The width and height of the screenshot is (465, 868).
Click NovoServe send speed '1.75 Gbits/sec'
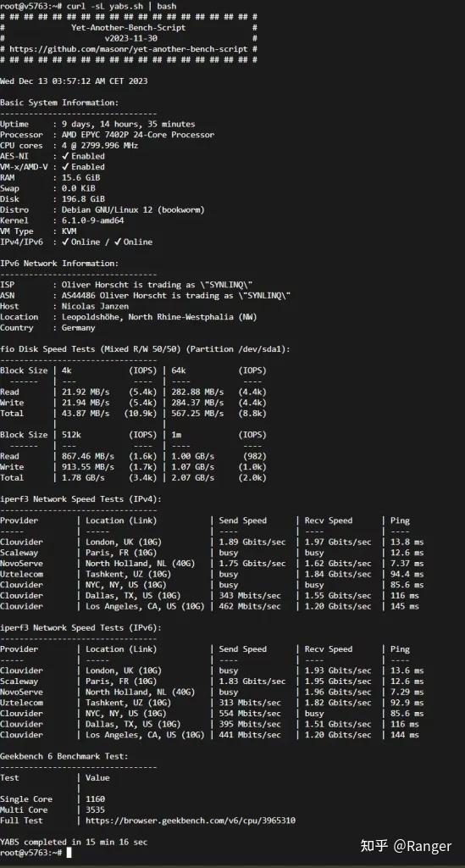click(252, 564)
